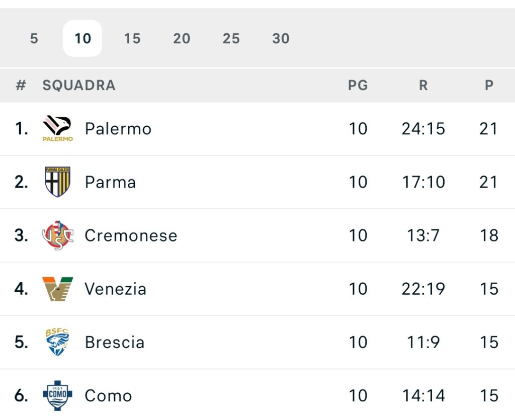Screen dimensions: 515x420
Task: Open the Parma team page
Action: (110, 182)
